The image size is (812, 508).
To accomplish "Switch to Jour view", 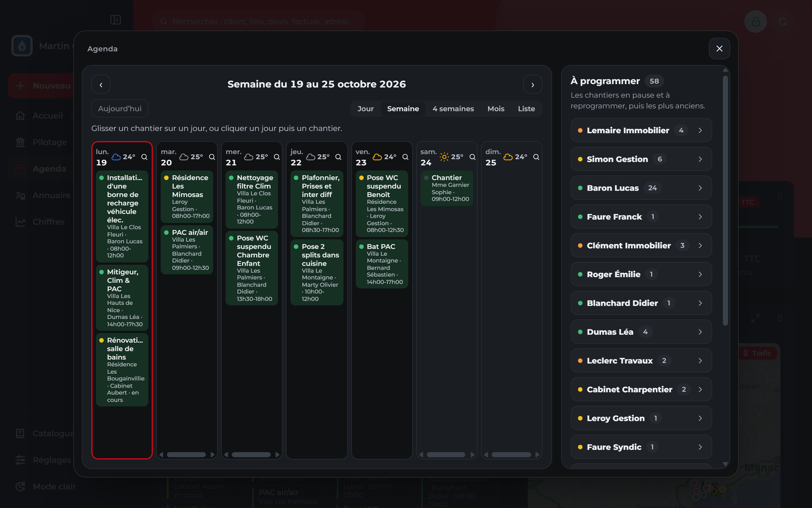I will 365,109.
